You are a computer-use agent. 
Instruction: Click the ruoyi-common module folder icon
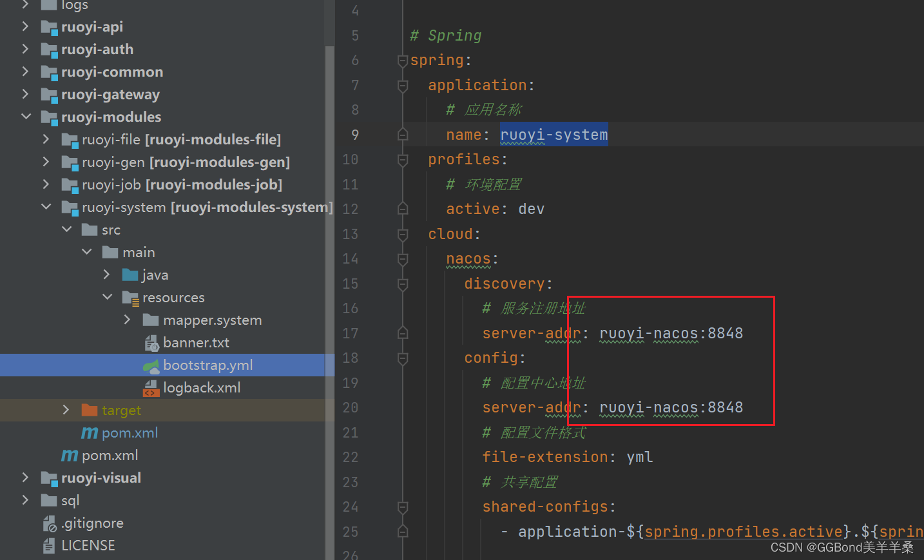[49, 73]
